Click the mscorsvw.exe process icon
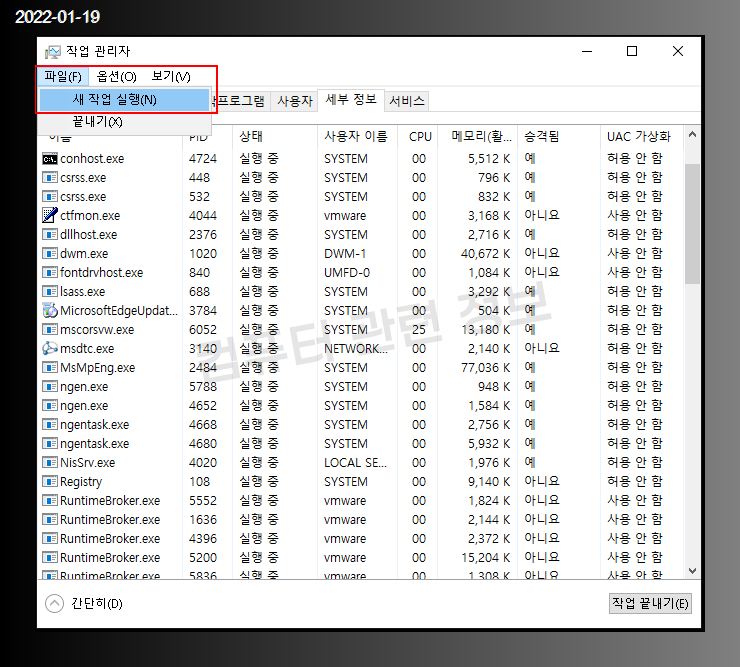The width and height of the screenshot is (740, 667). pos(50,329)
